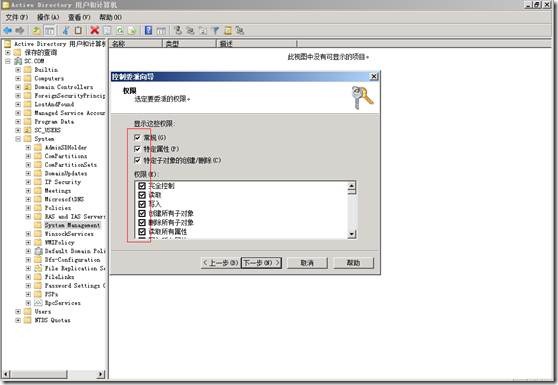
Task: Uncheck the 完全控制 permission
Action: [142, 186]
